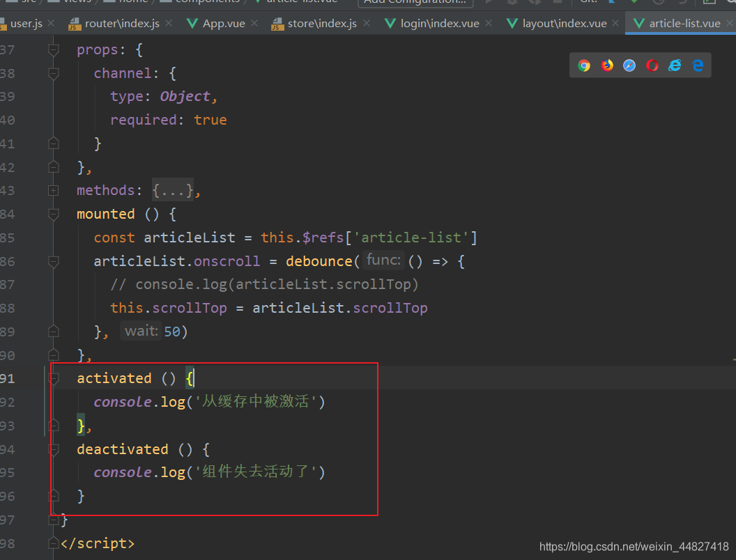Click the Vue icon on layout\index.vue tab

point(512,24)
